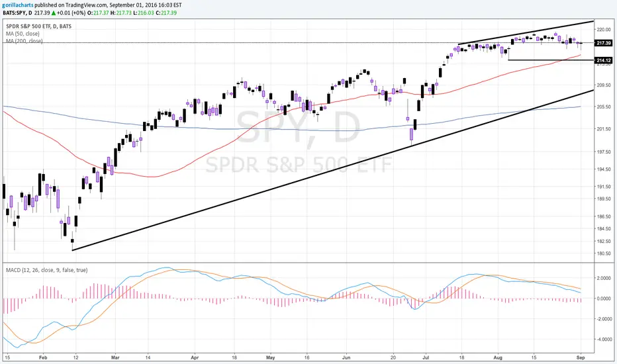617x364 pixels.
Task: Click the 12 date label after Feb
Action: point(75,357)
